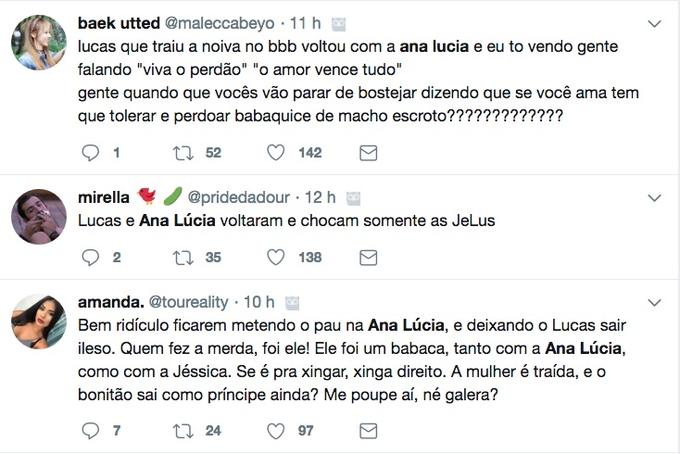680x454 pixels.
Task: Reply to mirella's tweet
Action: (x=91, y=257)
